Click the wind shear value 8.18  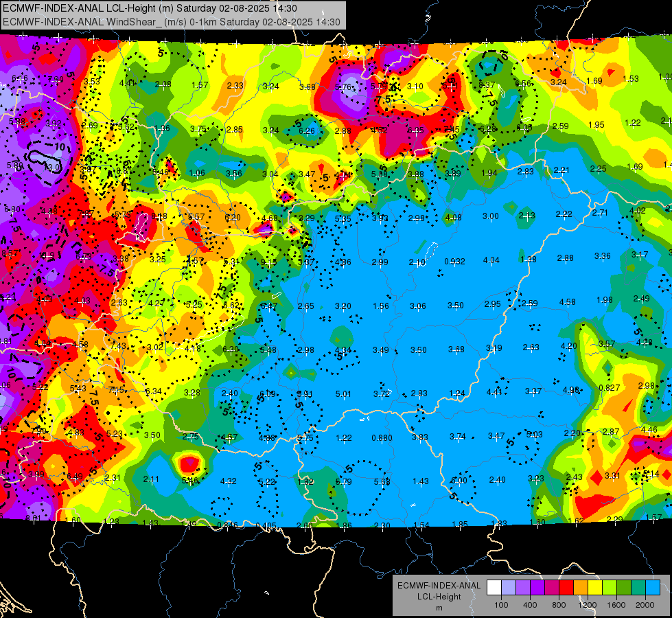[159, 216]
